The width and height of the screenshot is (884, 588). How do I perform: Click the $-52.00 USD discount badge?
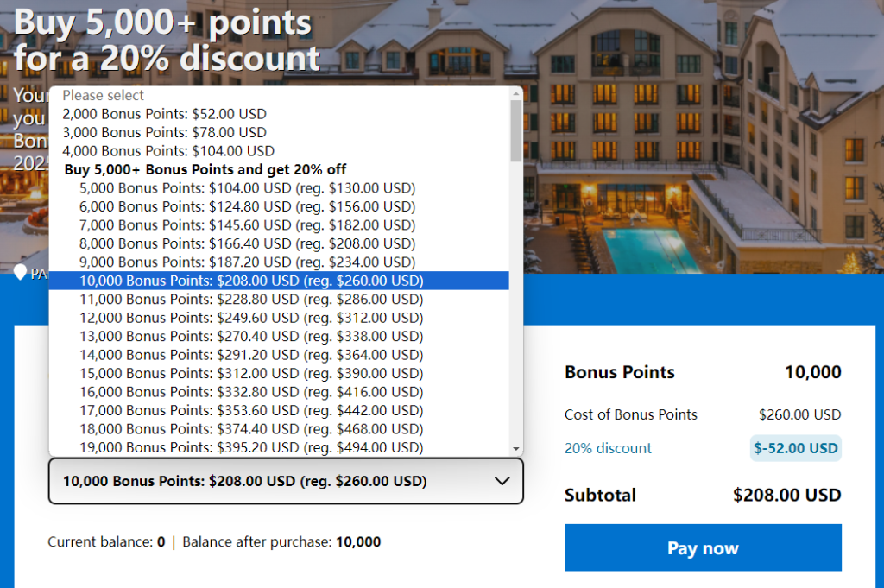coord(795,448)
